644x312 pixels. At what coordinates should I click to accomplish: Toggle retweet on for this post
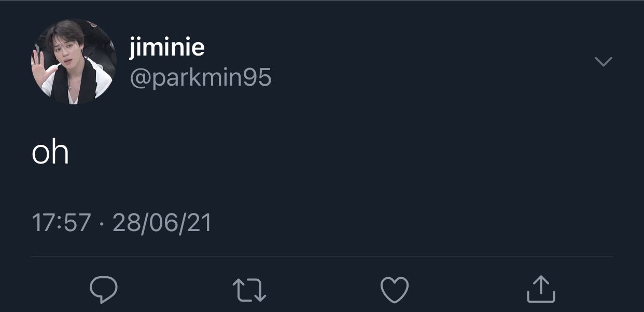pos(249,290)
